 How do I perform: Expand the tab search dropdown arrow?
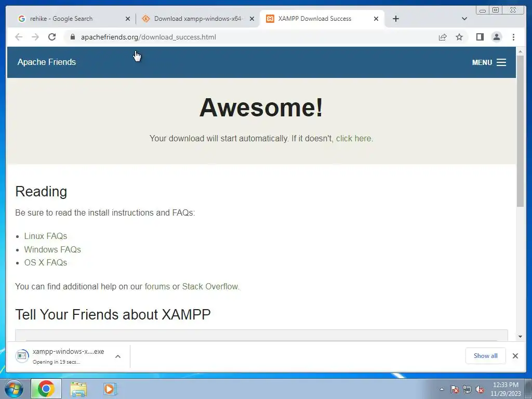tap(464, 19)
